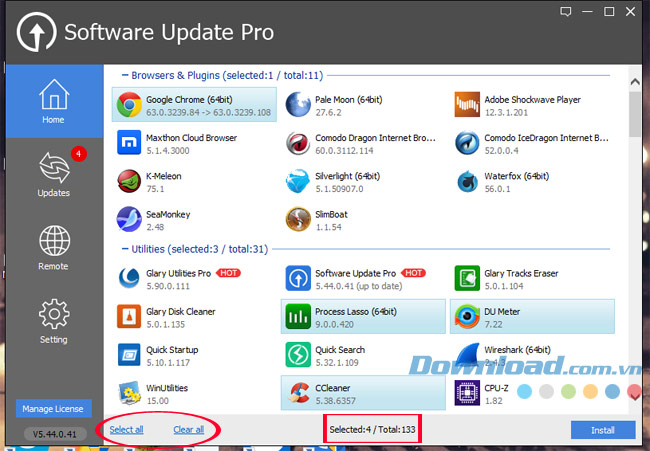The width and height of the screenshot is (650, 451).
Task: Click the Google Chrome version text 63.0.3239.84
Action: tap(172, 112)
